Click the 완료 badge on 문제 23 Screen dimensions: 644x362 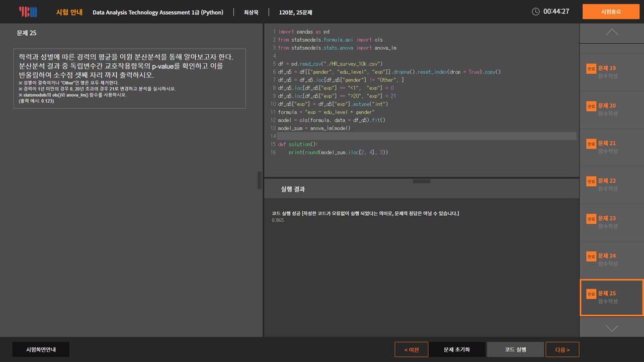[591, 219]
